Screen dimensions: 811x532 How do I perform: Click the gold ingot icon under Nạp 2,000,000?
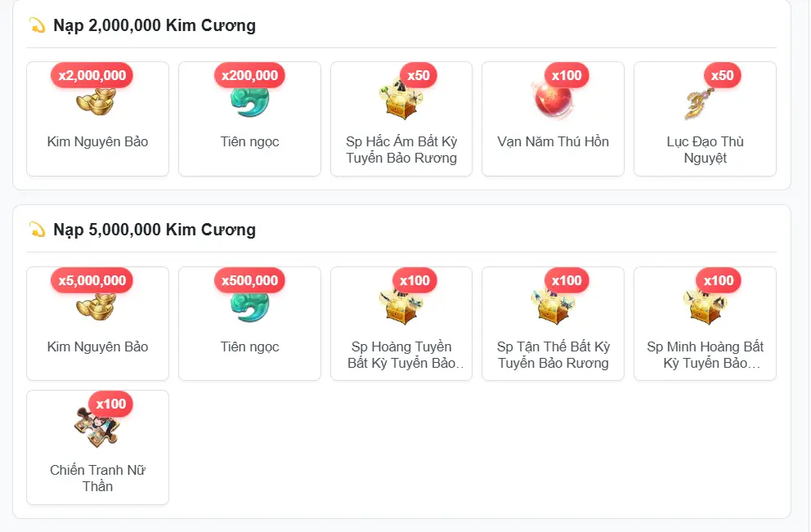tap(96, 101)
